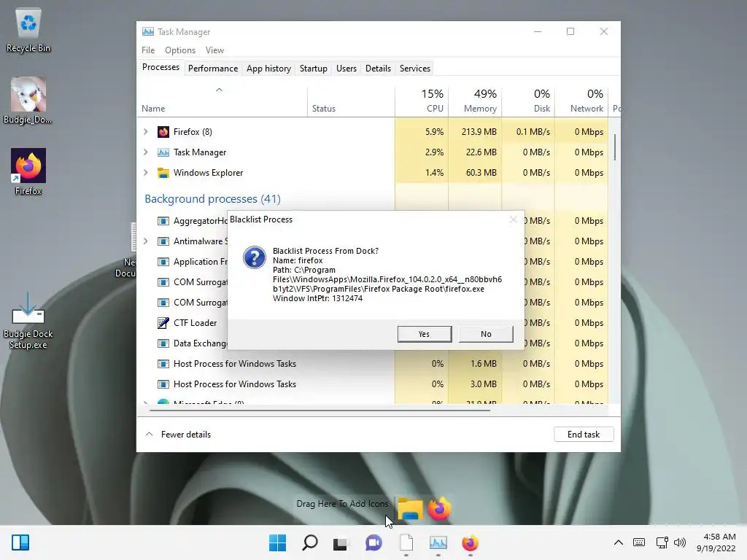This screenshot has height=560, width=747.
Task: Sort processes by Memory column header
Action: click(x=475, y=101)
